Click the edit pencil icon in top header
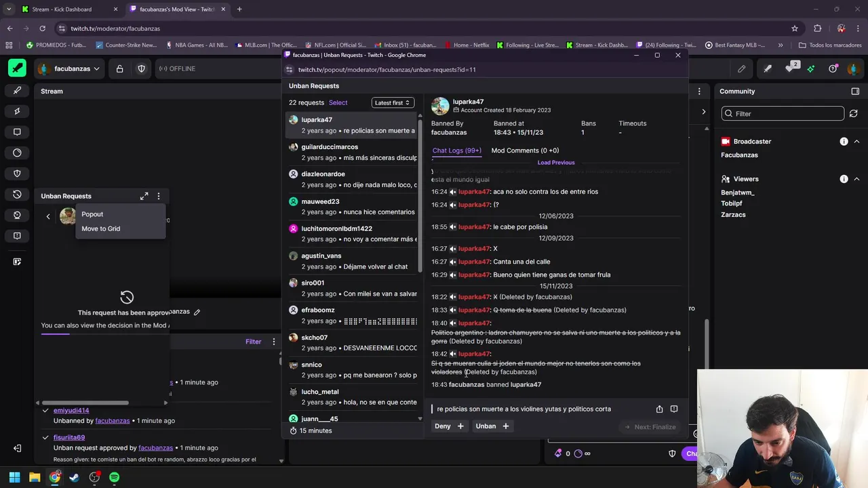The image size is (868, 488). pyautogui.click(x=742, y=68)
